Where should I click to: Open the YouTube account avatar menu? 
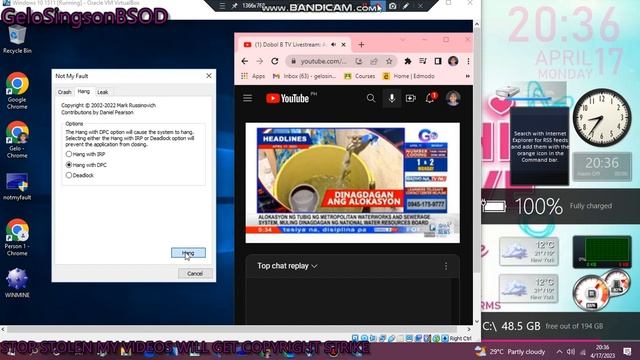(453, 98)
